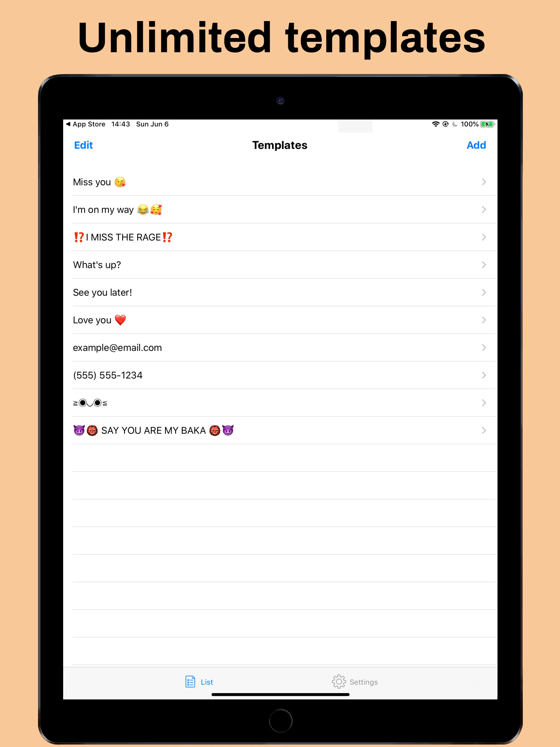The image size is (560, 747).
Task: Tap the 'What's up?' template row
Action: tap(280, 265)
